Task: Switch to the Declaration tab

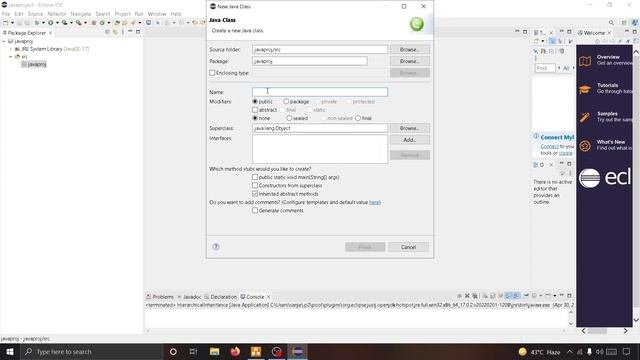Action: (221, 297)
